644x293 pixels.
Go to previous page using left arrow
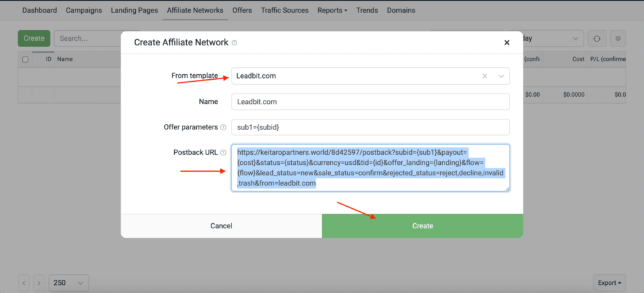coord(25,283)
